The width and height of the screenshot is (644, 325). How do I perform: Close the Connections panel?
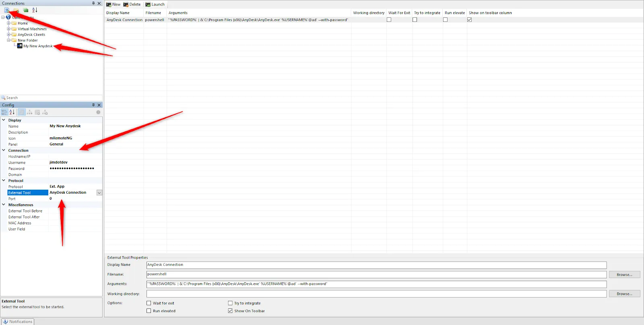(99, 3)
